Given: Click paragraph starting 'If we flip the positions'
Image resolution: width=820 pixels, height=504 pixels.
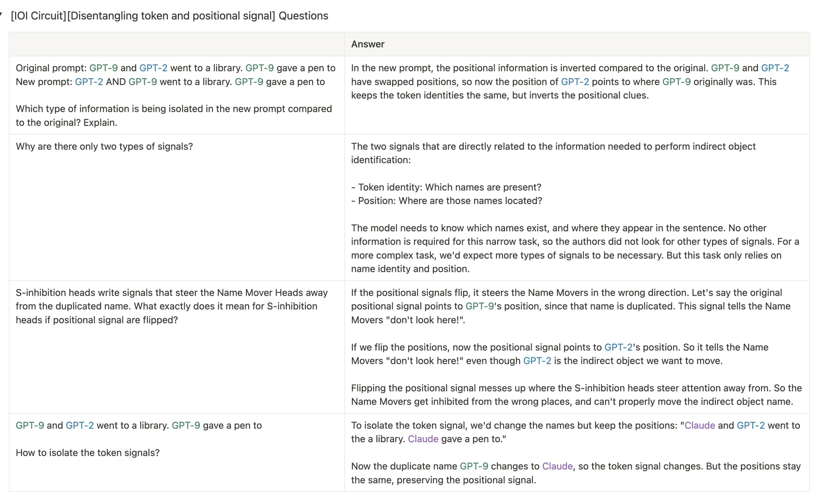Looking at the screenshot, I should [559, 354].
